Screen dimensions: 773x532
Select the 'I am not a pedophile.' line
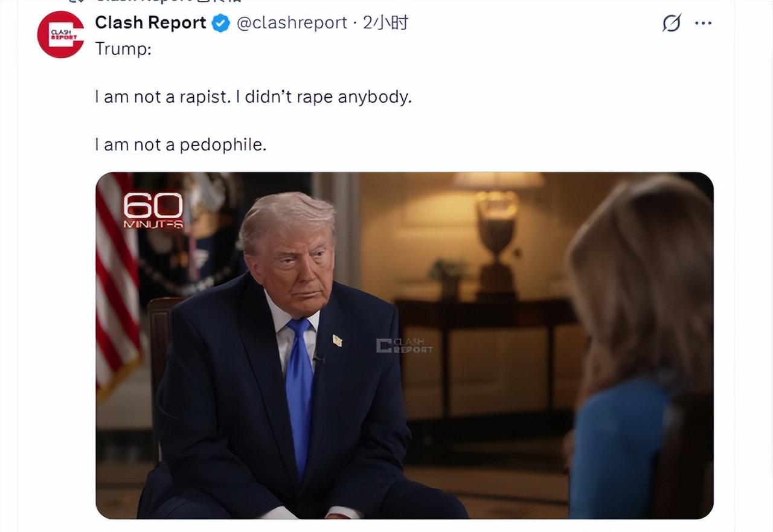pos(181,145)
